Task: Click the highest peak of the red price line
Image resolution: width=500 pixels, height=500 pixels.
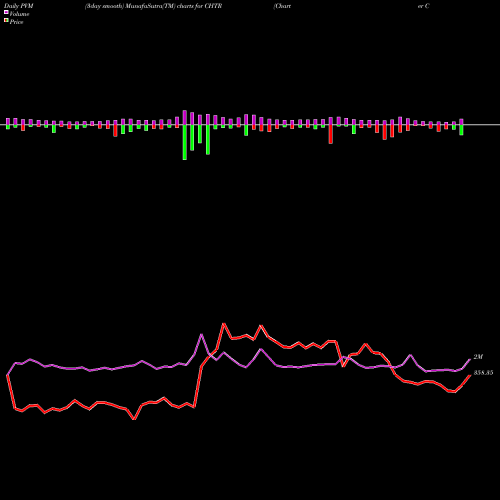Action: pos(224,324)
